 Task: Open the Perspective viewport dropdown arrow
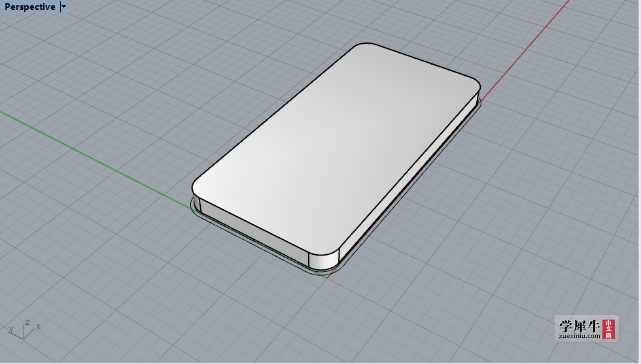[63, 7]
